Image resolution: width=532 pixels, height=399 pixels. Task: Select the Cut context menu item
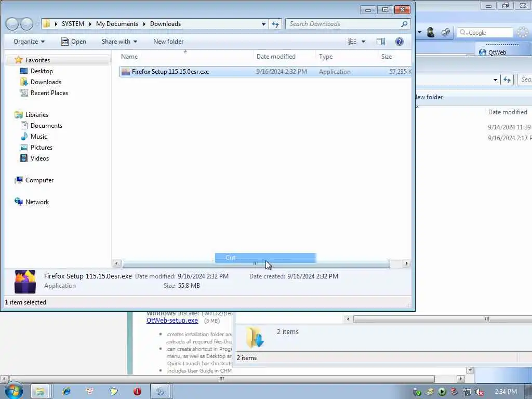265,258
